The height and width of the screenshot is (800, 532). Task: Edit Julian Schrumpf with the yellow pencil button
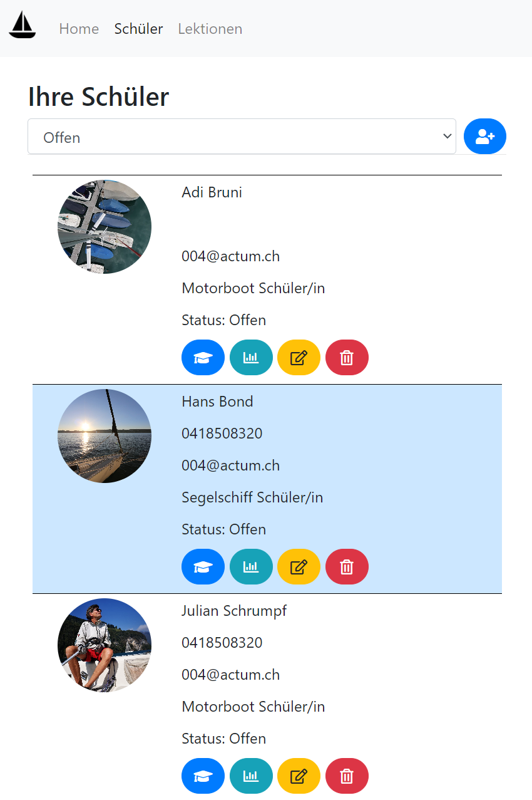point(299,776)
